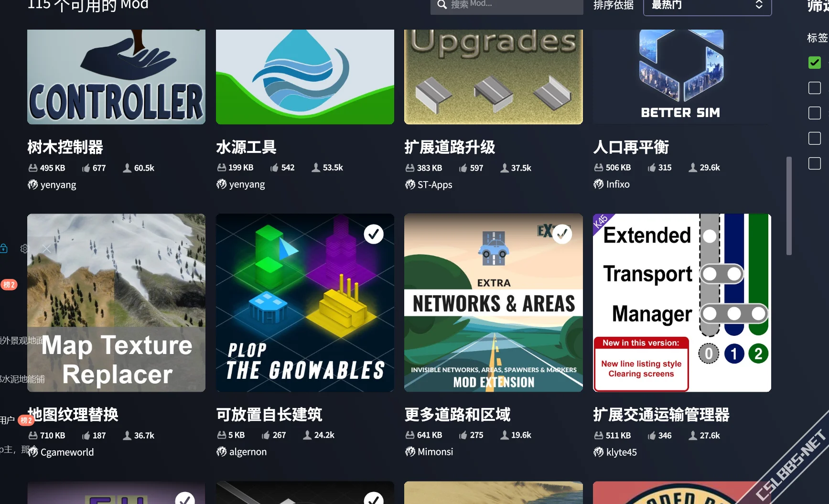
Task: Click sort dropdown up-down arrows
Action: click(759, 5)
